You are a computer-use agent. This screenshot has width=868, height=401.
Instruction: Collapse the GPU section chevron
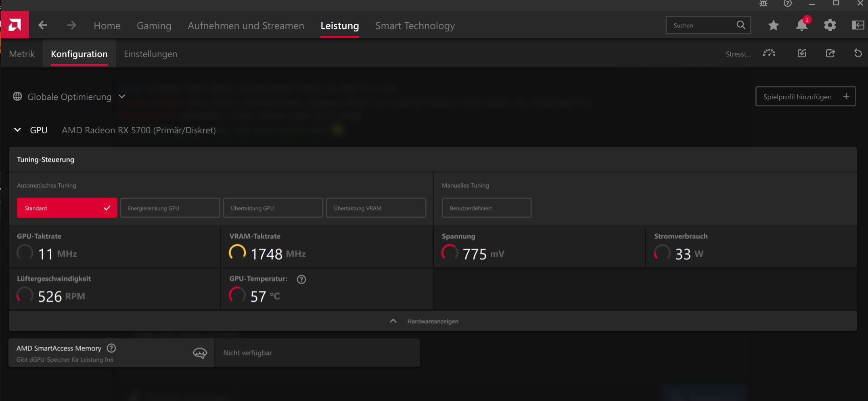(x=17, y=130)
